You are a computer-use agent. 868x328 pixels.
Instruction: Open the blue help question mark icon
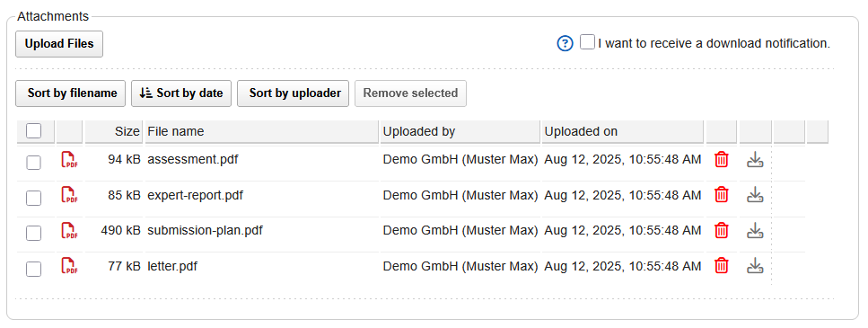click(x=565, y=43)
